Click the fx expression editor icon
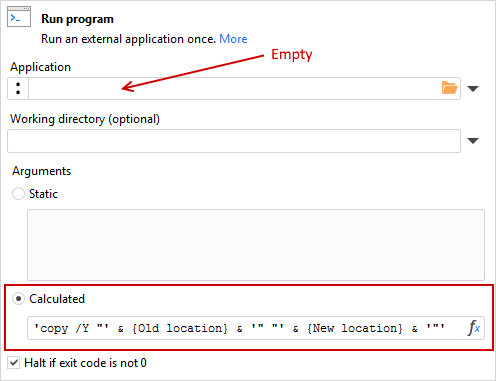Screen dimensions: 496x381 coord(474,328)
